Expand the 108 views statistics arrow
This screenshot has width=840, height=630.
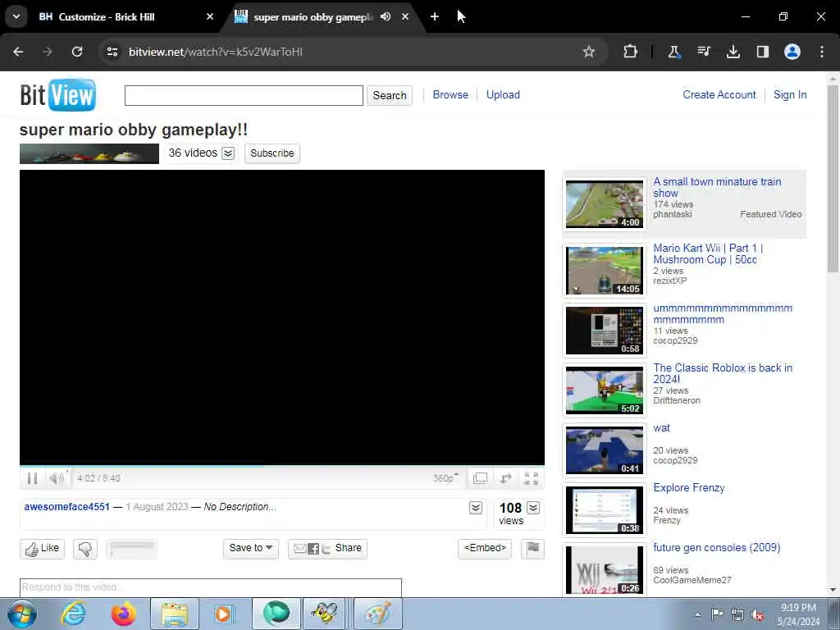click(x=533, y=508)
